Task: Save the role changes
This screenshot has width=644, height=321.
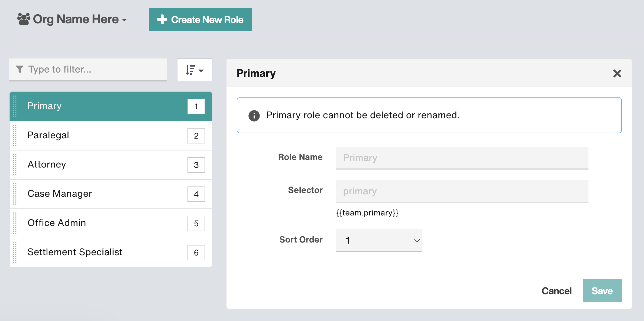Action: 602,291
